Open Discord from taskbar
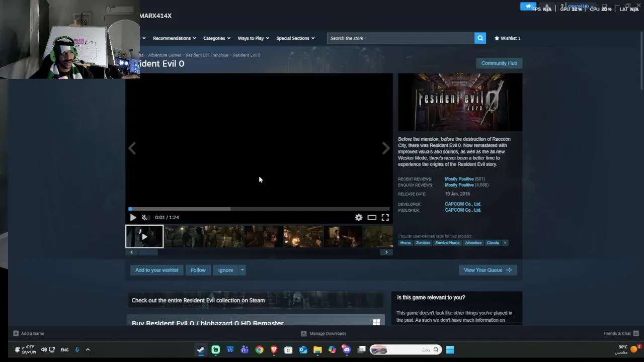The height and width of the screenshot is (362, 644). coord(347,350)
